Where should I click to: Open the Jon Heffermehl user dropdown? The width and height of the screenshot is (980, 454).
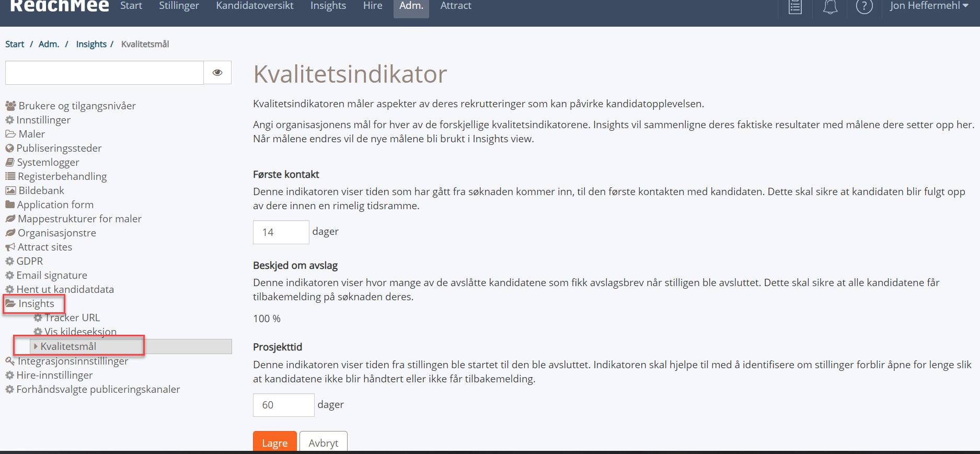929,6
